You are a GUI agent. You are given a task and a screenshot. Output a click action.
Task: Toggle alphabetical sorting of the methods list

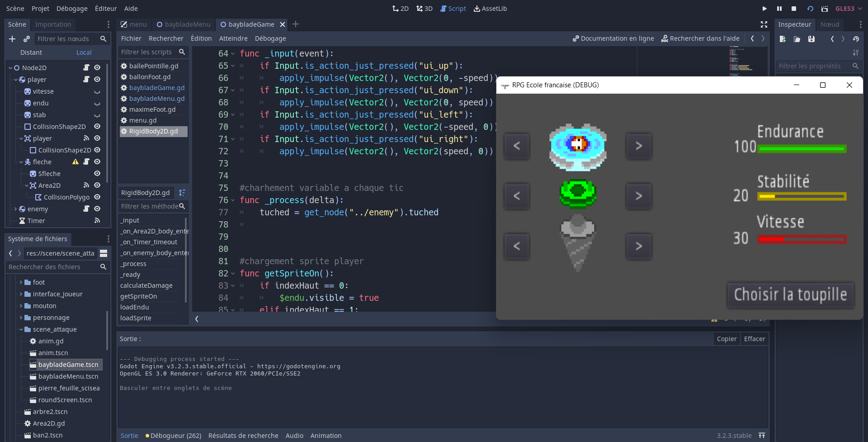click(182, 193)
